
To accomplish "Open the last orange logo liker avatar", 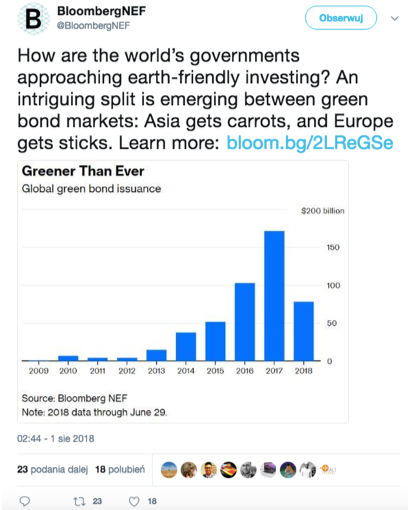I will [x=328, y=470].
